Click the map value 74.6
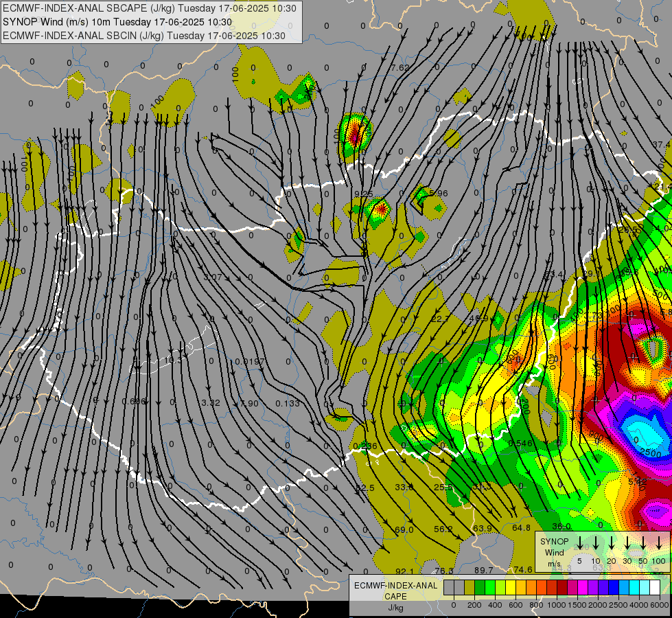The height and width of the screenshot is (618, 672). (x=523, y=569)
